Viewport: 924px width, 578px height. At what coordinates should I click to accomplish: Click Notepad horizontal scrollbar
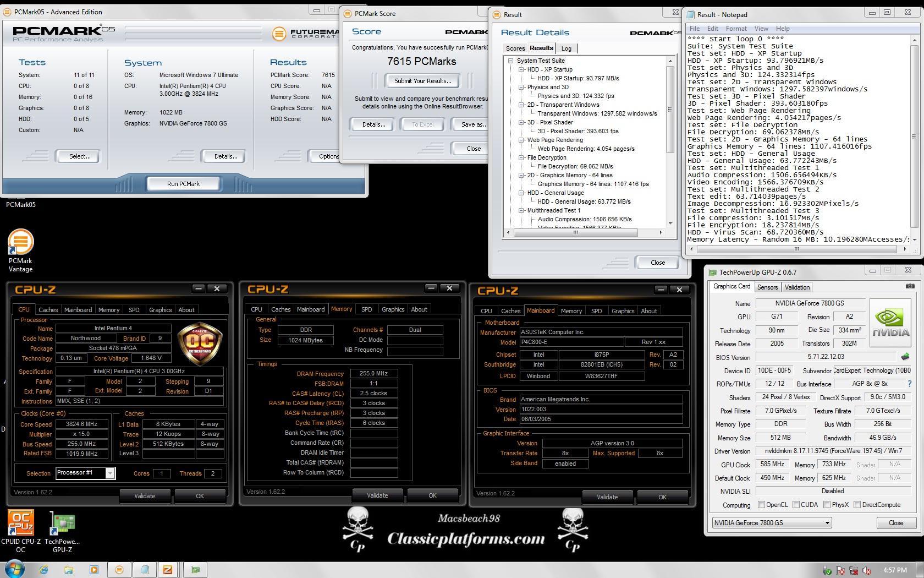point(797,249)
